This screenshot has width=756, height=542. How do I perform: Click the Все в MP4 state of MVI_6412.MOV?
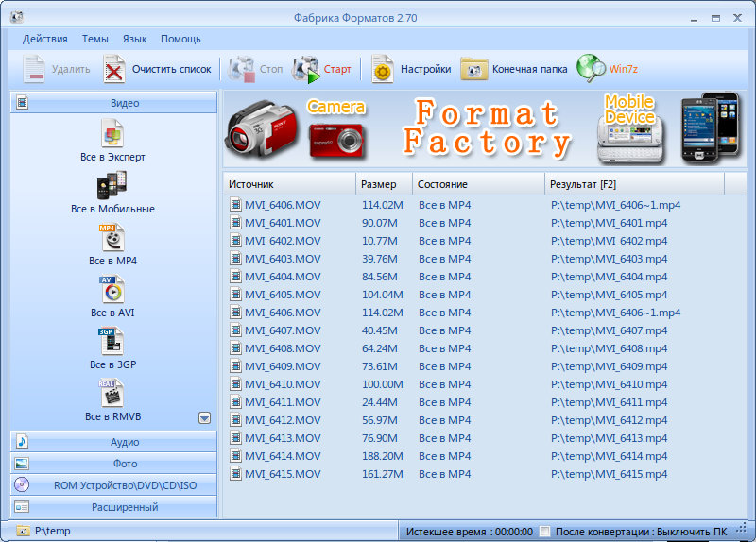coord(444,420)
